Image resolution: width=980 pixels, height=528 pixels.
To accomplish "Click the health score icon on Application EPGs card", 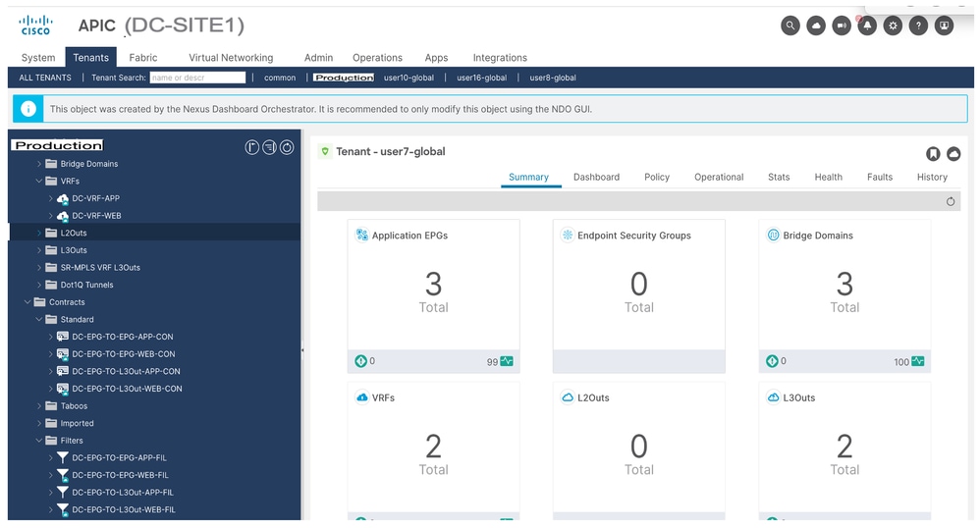I will 507,361.
